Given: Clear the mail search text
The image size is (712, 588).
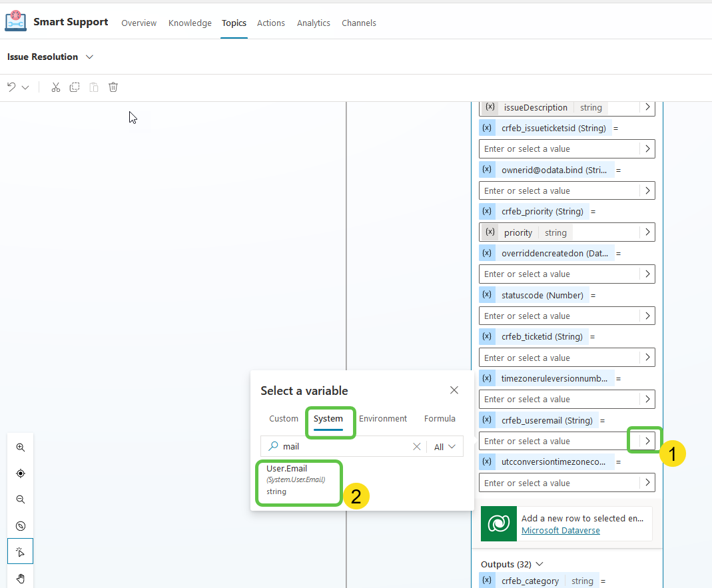Looking at the screenshot, I should coord(417,446).
